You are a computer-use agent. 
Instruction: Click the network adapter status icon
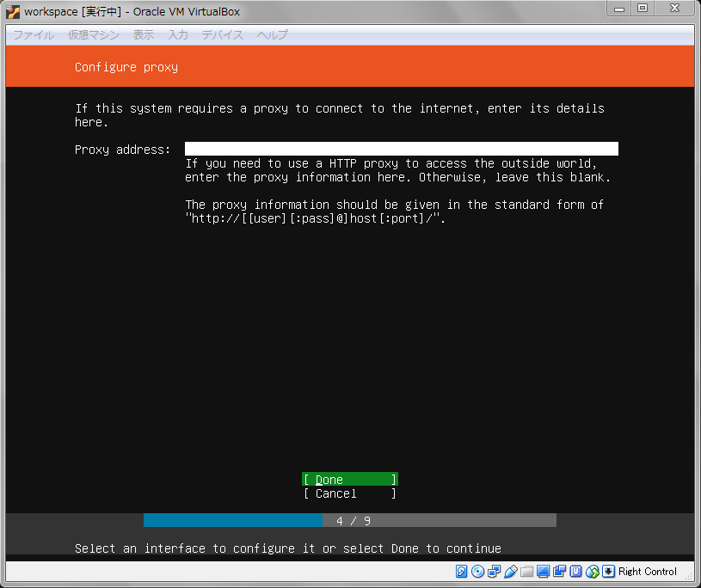point(494,572)
